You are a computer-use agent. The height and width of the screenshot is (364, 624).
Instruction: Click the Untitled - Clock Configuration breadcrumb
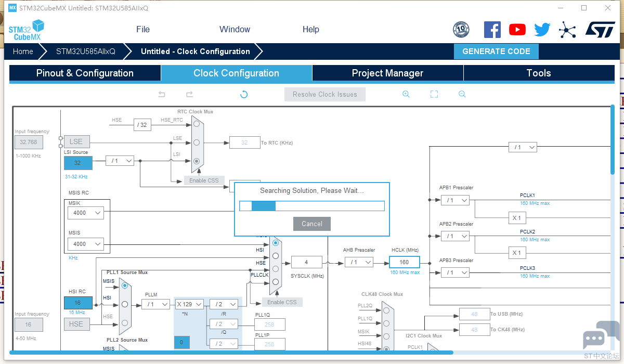196,51
